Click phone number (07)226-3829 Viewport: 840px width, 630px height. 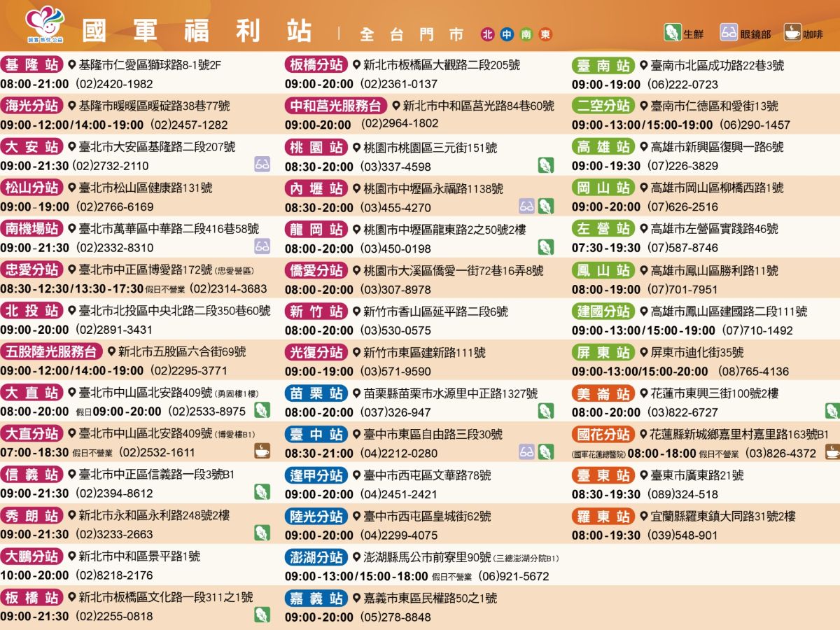tap(682, 166)
